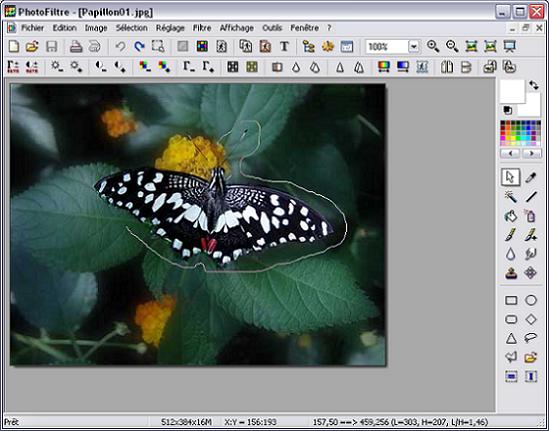Viewport: 549px width, 431px height.
Task: Select the Lasso selection shape
Action: click(x=531, y=338)
